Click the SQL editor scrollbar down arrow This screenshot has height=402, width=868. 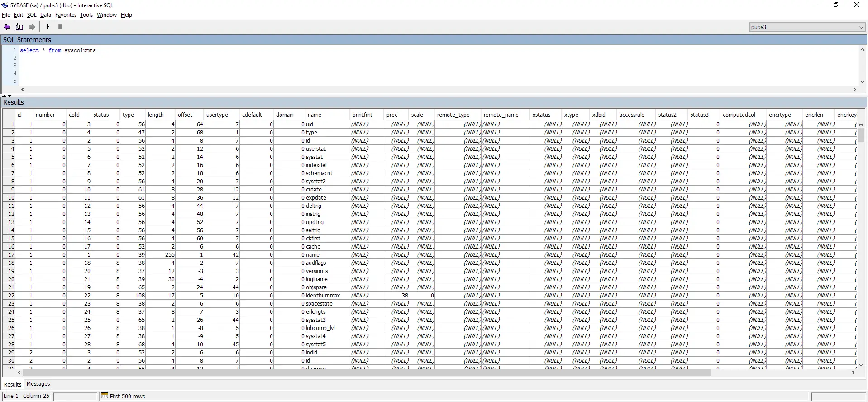click(x=862, y=82)
